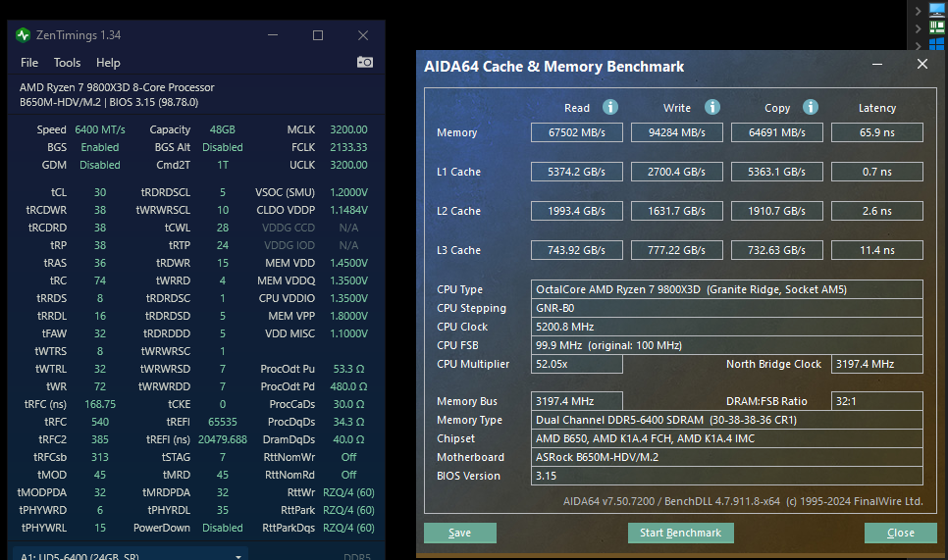
Task: Click Memory Read value 67502 MB/s
Action: pos(577,132)
